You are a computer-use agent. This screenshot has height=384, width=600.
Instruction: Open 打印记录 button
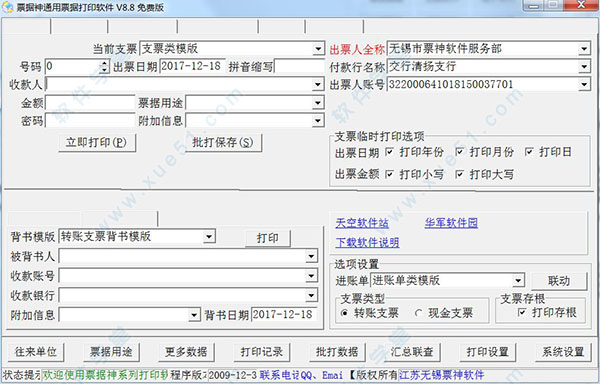[261, 351]
